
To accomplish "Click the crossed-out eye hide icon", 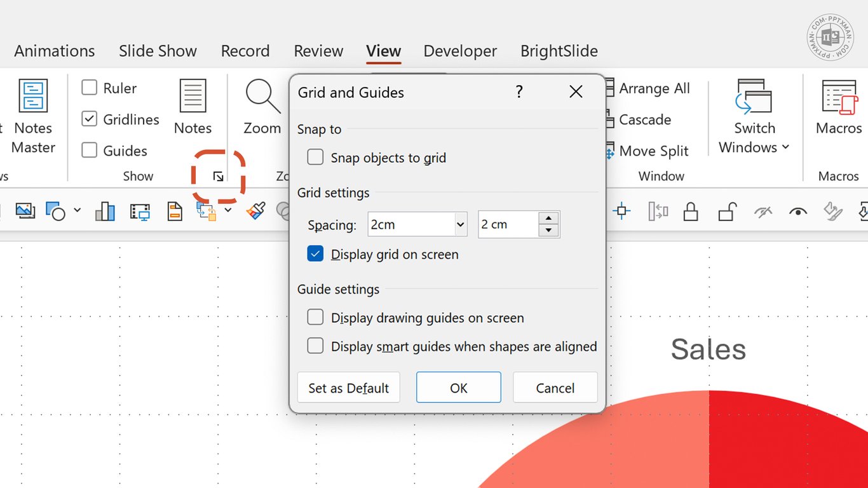I will (x=763, y=212).
